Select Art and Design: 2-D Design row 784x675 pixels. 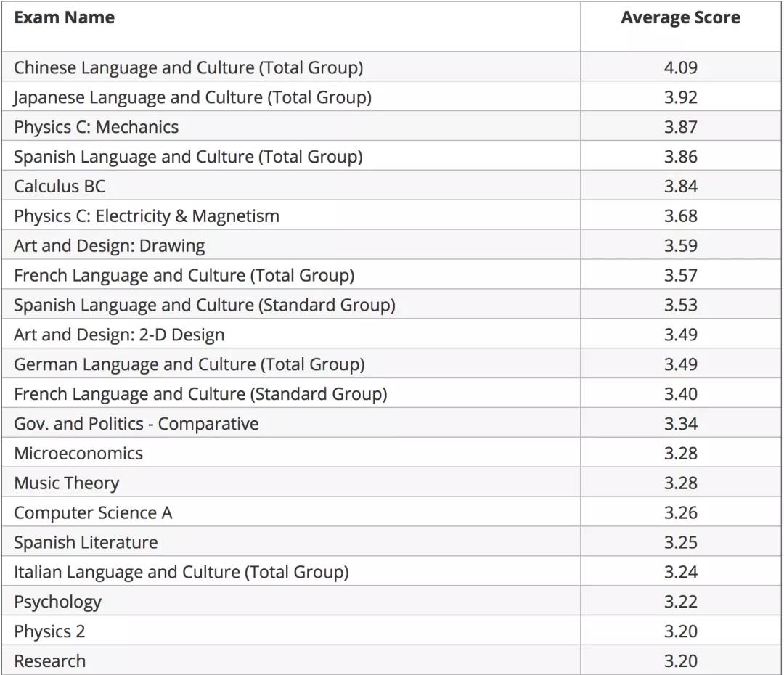point(119,335)
